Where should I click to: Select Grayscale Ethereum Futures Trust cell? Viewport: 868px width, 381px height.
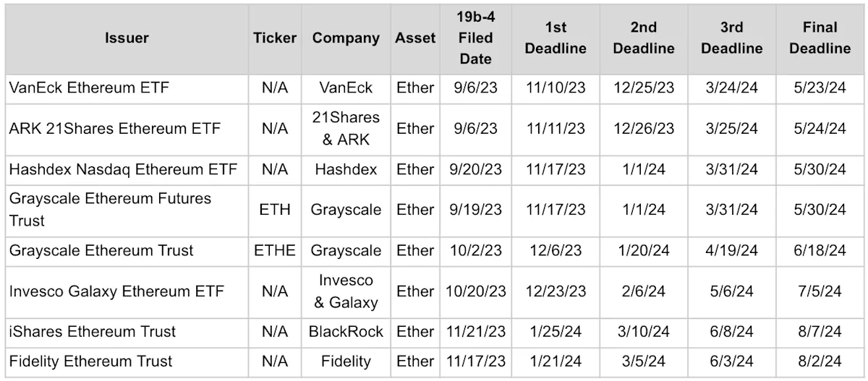[127, 210]
